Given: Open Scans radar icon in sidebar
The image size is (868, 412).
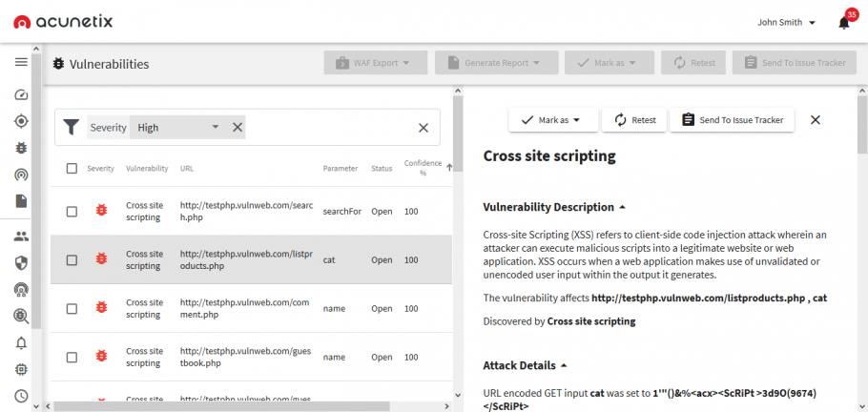Looking at the screenshot, I should point(21,175).
